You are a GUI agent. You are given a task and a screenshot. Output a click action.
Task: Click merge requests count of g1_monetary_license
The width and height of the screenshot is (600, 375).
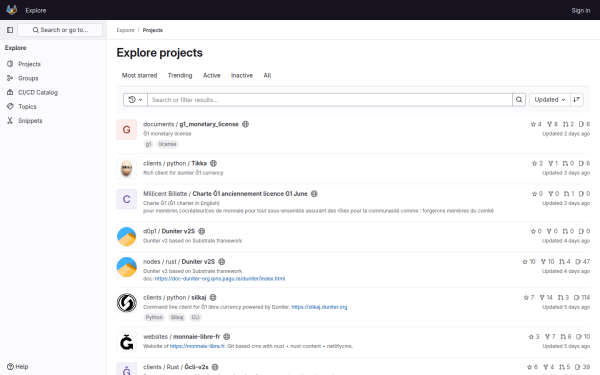pos(568,124)
